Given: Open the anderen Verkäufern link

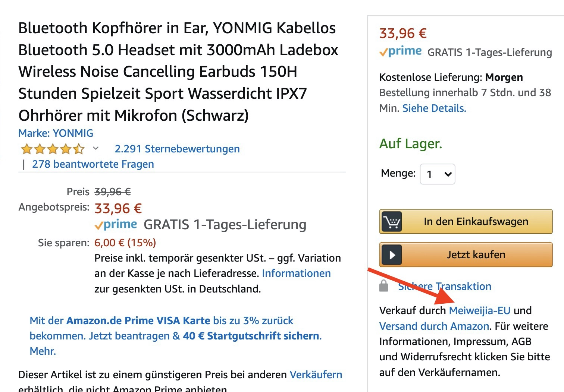Looking at the screenshot, I should (x=316, y=374).
